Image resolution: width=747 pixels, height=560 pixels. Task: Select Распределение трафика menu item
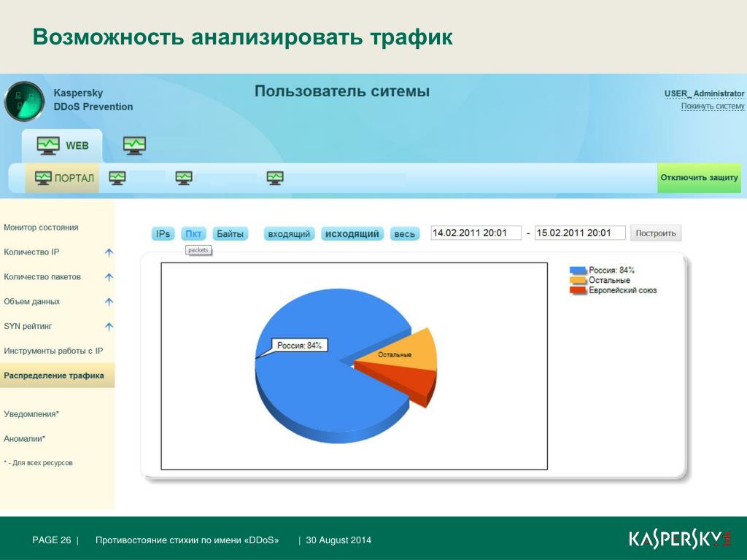point(57,376)
